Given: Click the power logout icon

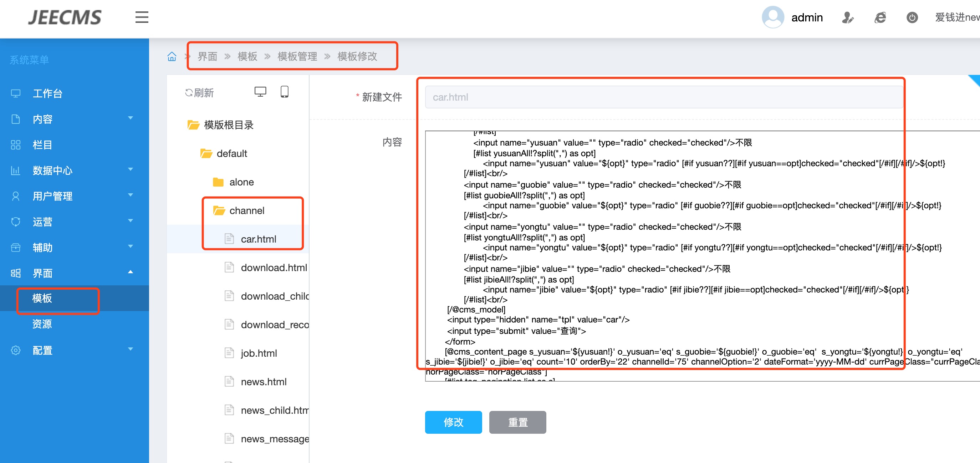Looking at the screenshot, I should point(912,17).
